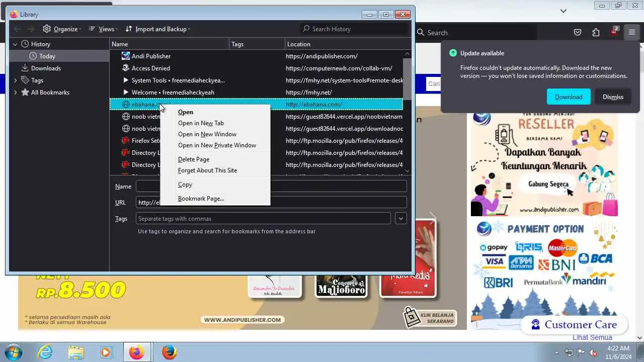644x362 pixels.
Task: Click the Firefox Search box
Action: click(475, 33)
